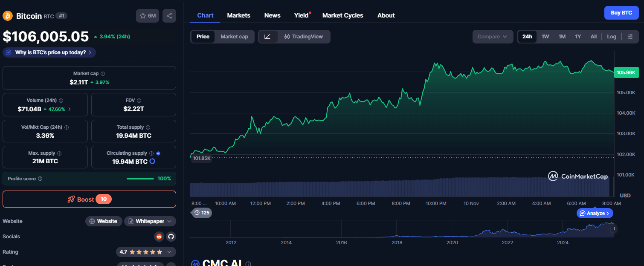
Task: Enable Log scale on the chart
Action: pyautogui.click(x=612, y=37)
